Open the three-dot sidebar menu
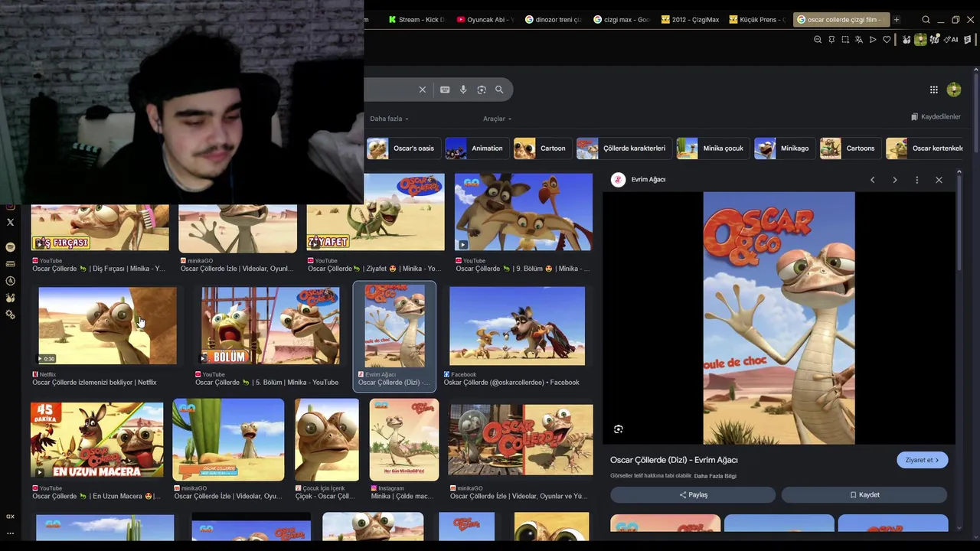The width and height of the screenshot is (980, 551). coord(10,533)
